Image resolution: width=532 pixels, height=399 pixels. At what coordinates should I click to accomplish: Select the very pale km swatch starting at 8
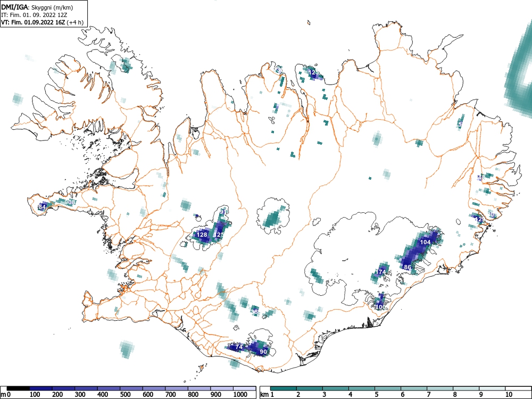pos(466,388)
